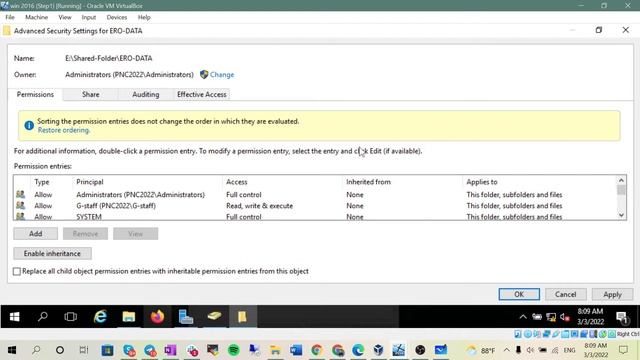
Task: Select Administrators (PNC2022\Administrators) permission entry
Action: click(x=316, y=195)
